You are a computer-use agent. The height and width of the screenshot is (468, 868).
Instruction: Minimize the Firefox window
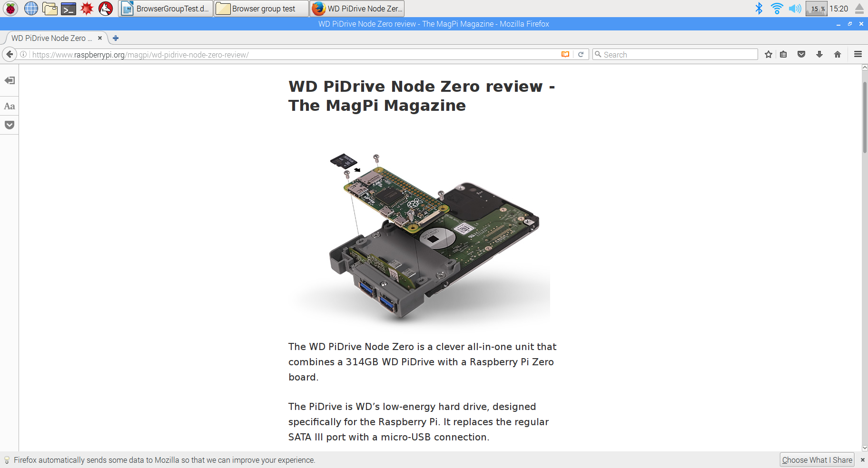click(838, 24)
